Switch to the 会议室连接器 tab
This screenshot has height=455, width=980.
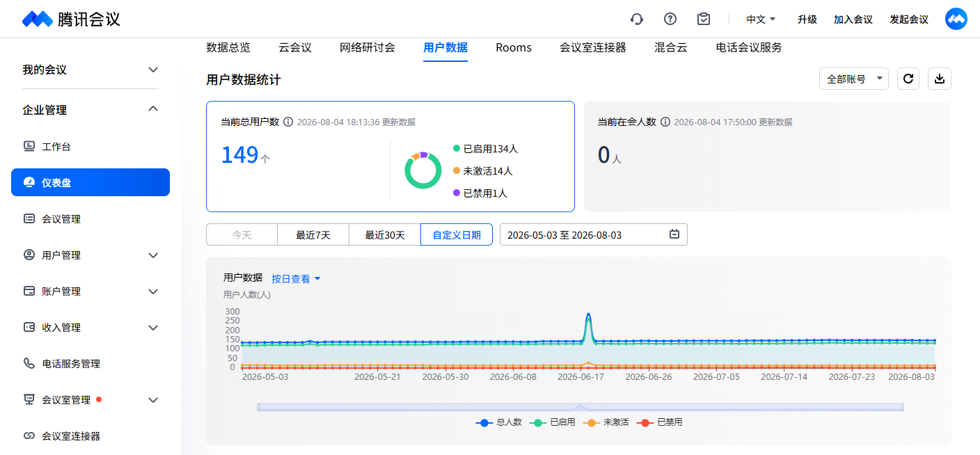[x=593, y=47]
